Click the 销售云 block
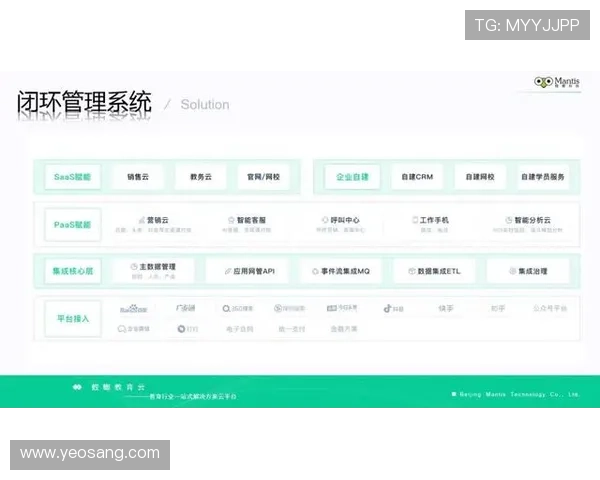 pos(138,177)
